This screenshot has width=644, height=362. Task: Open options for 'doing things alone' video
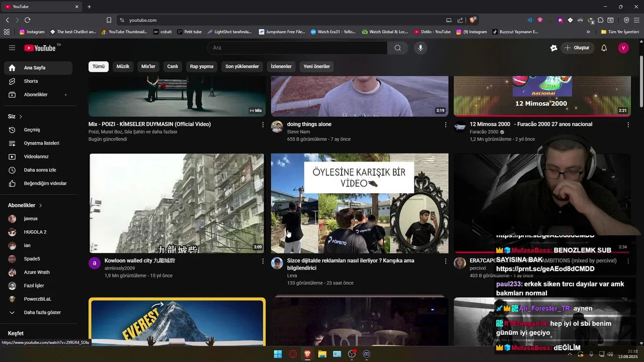tap(445, 125)
